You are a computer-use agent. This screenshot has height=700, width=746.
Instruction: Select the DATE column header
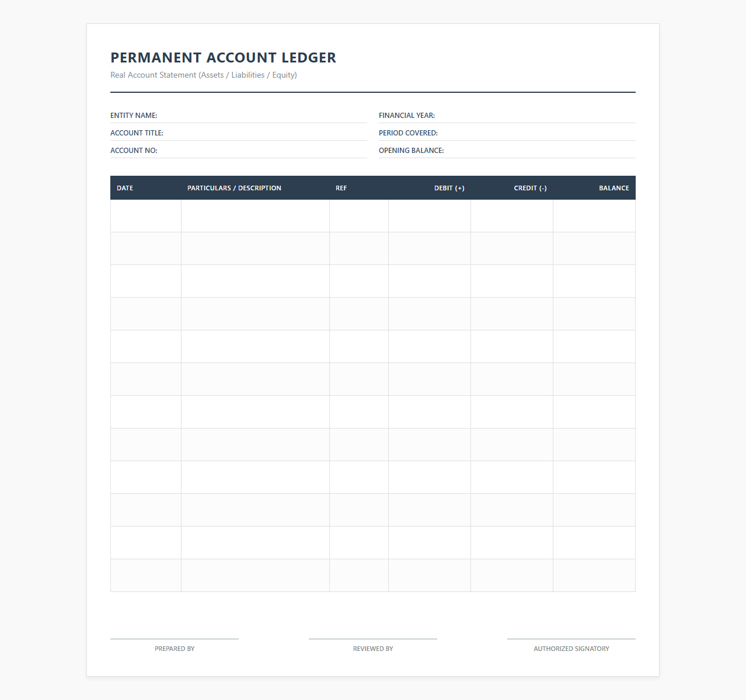(x=146, y=188)
